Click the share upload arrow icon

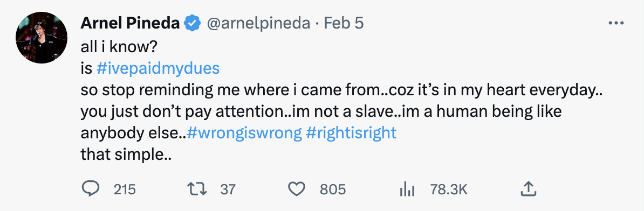[529, 189]
